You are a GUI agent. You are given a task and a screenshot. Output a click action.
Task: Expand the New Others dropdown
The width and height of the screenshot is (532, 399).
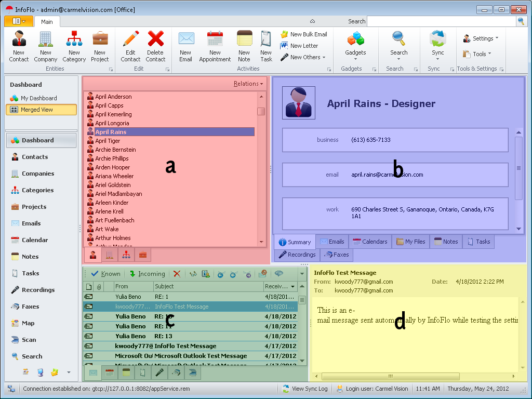pos(303,57)
